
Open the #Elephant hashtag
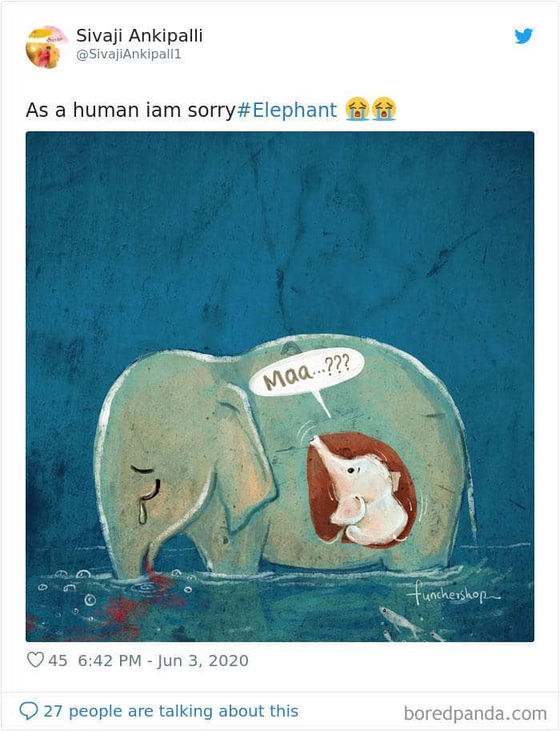point(286,110)
